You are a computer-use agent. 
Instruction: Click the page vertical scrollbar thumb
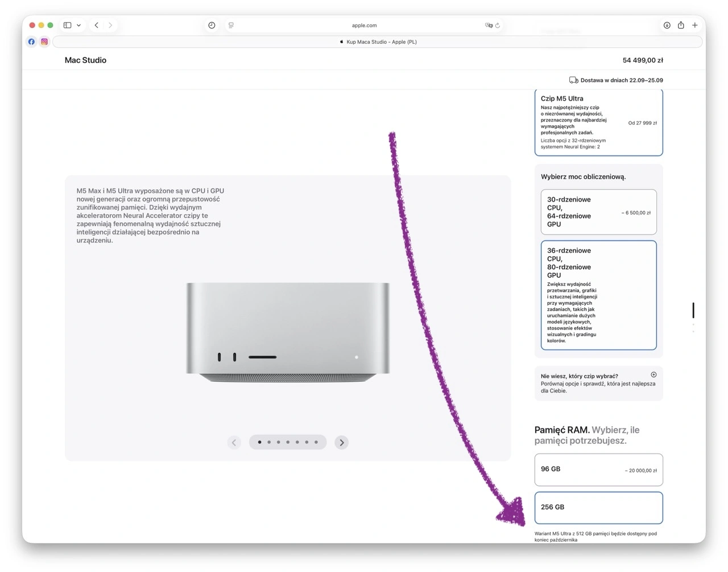click(693, 310)
